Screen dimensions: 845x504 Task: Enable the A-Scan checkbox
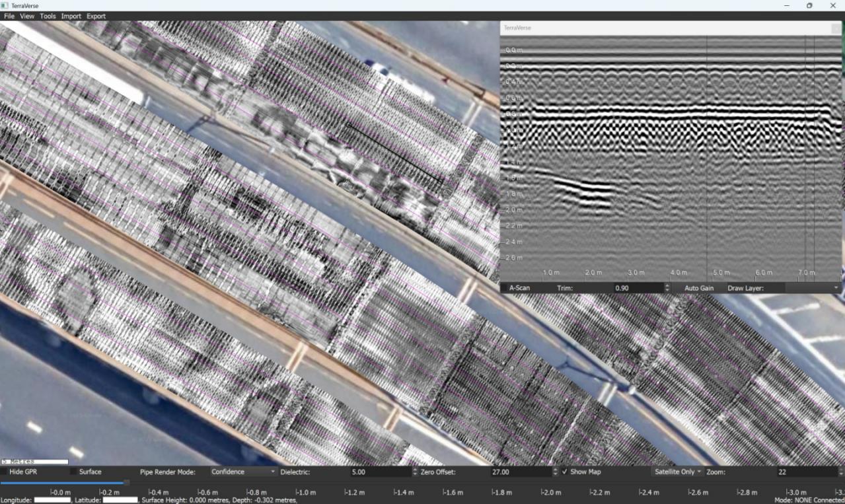click(504, 288)
